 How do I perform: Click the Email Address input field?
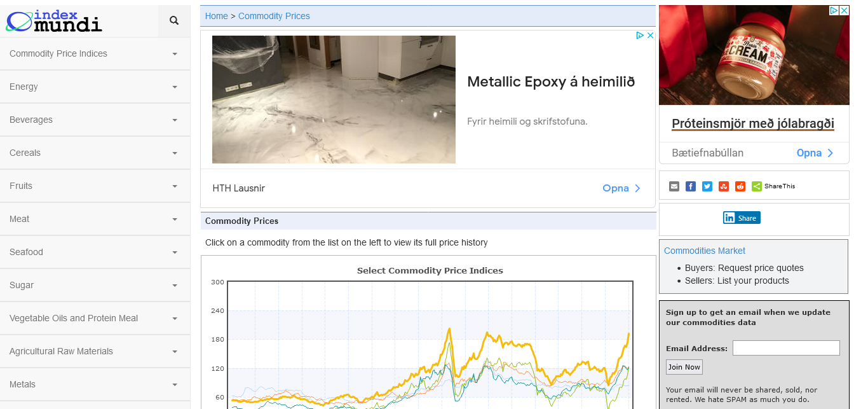[x=786, y=348]
